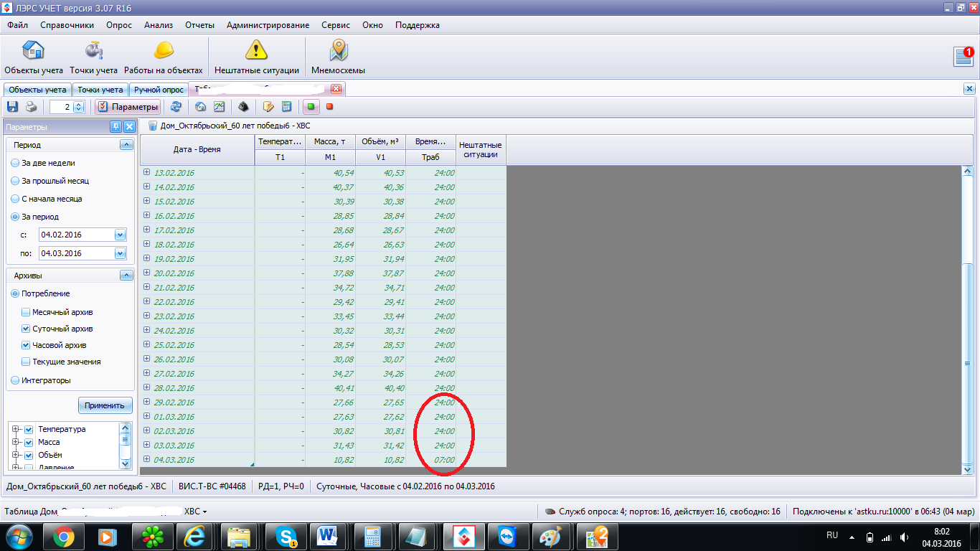
Task: Select the 'Интеграторы' radio button
Action: tap(16, 380)
